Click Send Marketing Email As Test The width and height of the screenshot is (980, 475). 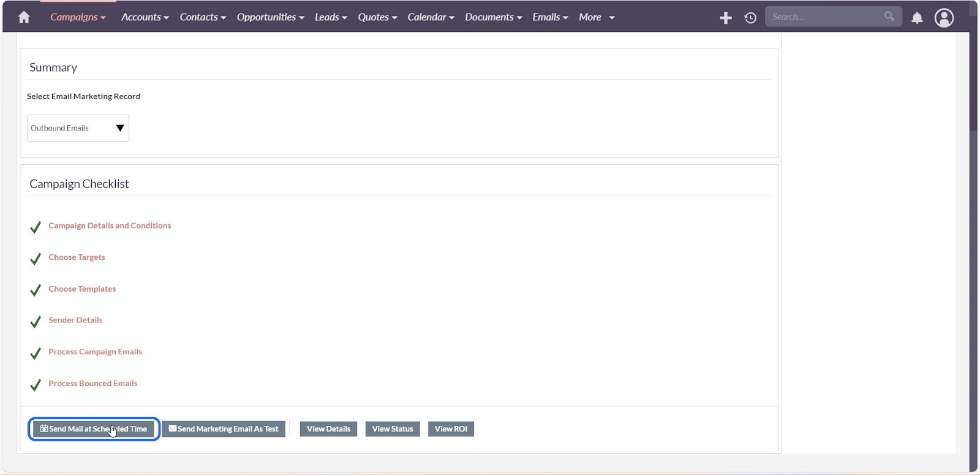pyautogui.click(x=224, y=429)
